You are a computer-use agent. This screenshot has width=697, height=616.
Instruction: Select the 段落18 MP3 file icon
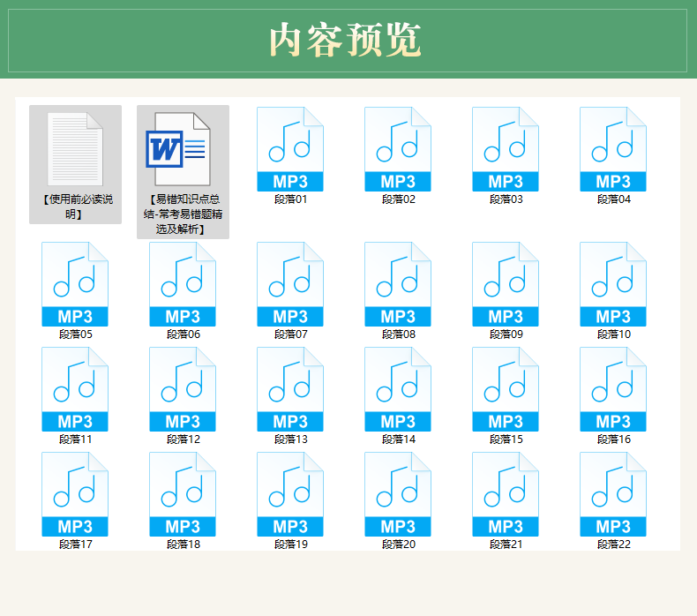click(183, 494)
